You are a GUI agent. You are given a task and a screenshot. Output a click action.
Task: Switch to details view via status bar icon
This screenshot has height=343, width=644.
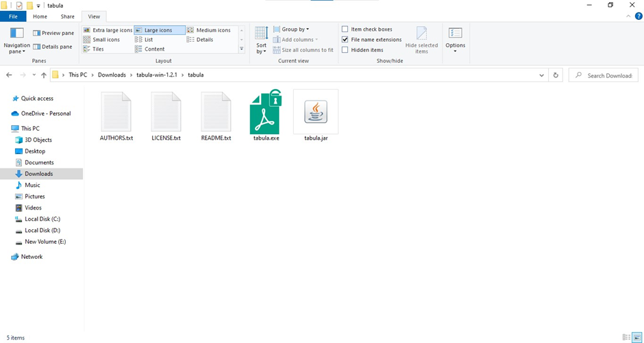coord(626,338)
